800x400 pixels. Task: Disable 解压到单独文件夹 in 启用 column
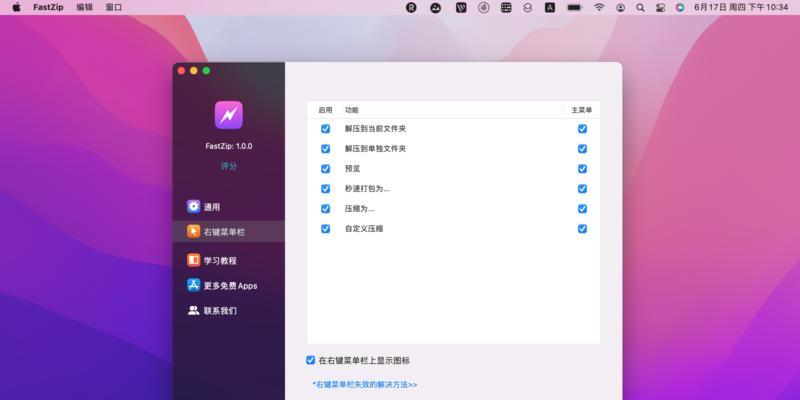coord(326,148)
